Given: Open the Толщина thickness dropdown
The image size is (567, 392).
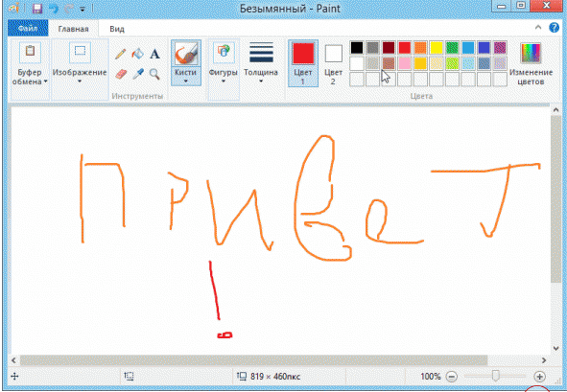Looking at the screenshot, I should coord(261,63).
